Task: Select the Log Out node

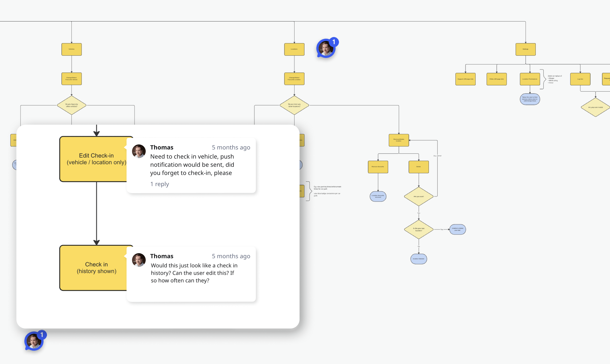Action: tap(580, 79)
